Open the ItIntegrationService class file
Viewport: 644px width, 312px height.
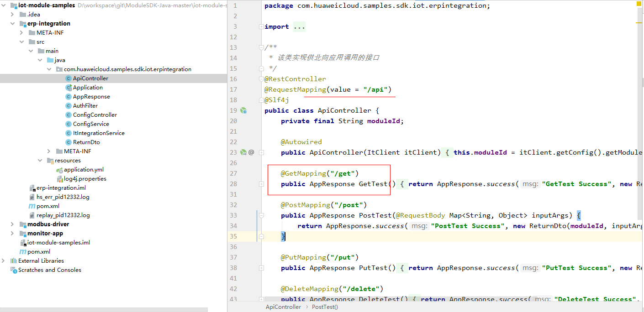point(99,133)
